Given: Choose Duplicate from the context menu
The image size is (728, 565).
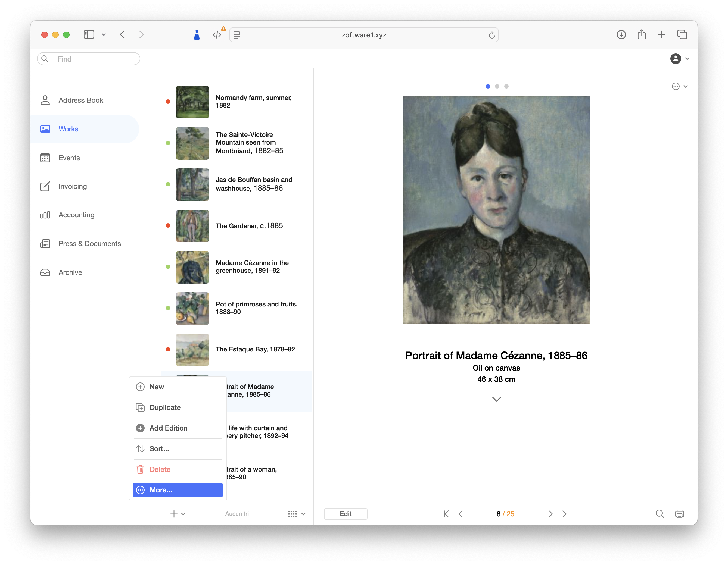Looking at the screenshot, I should pyautogui.click(x=165, y=407).
